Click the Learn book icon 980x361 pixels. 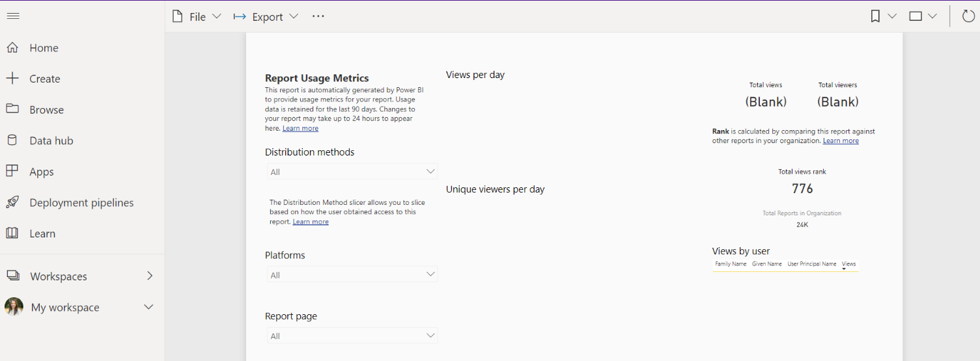12,233
